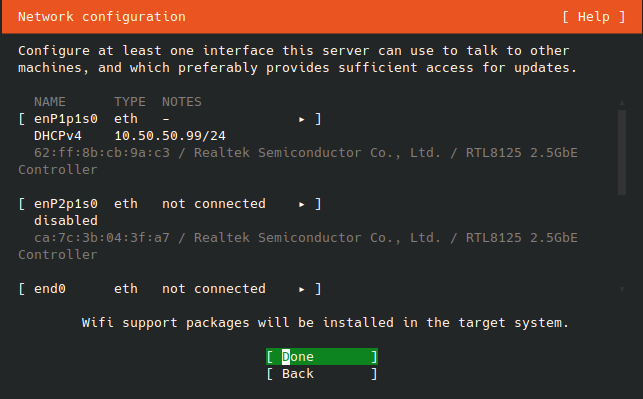Open the Help menu in header
Screen dimensions: 643x399
click(593, 17)
